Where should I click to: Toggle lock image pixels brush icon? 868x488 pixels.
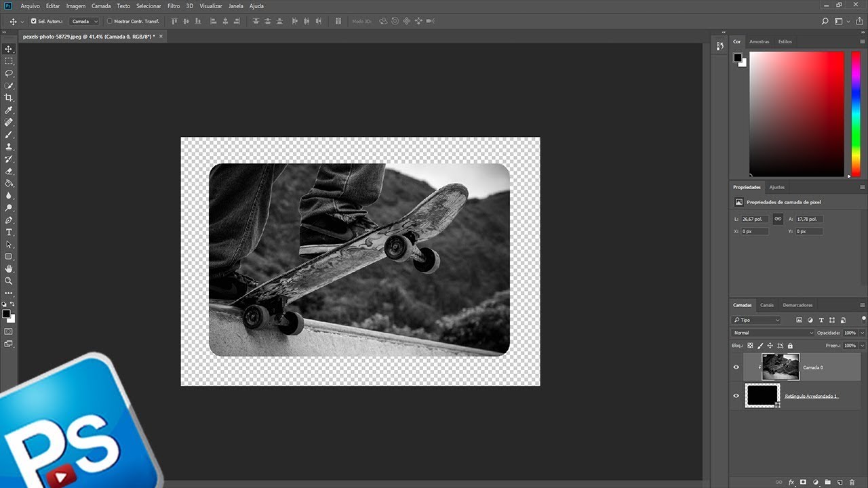(761, 346)
